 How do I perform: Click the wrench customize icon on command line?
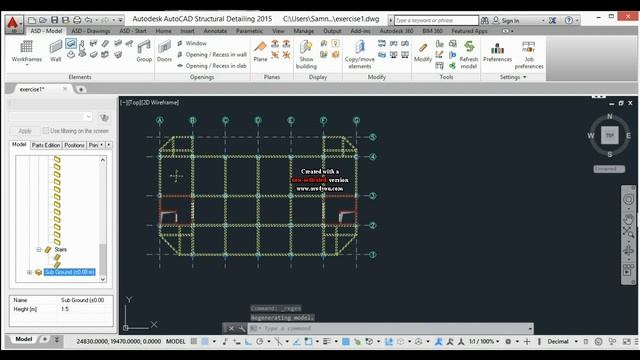[x=241, y=328]
